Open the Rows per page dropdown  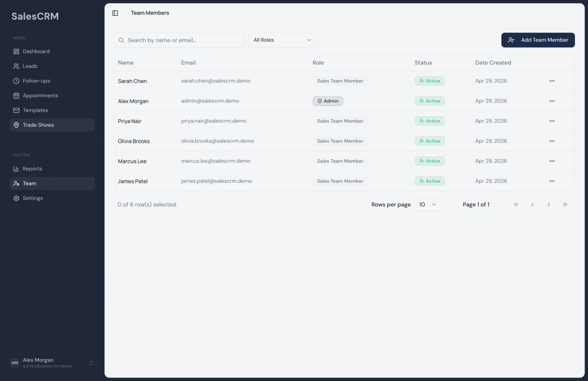point(428,205)
